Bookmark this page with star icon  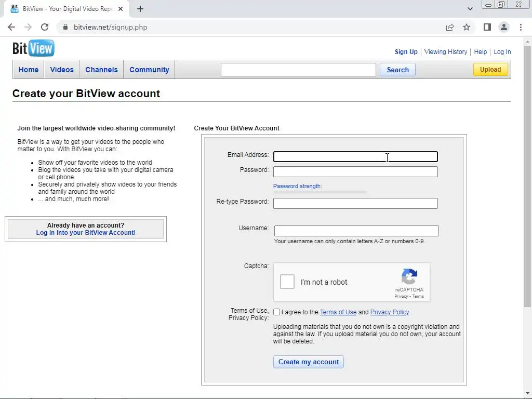click(467, 27)
